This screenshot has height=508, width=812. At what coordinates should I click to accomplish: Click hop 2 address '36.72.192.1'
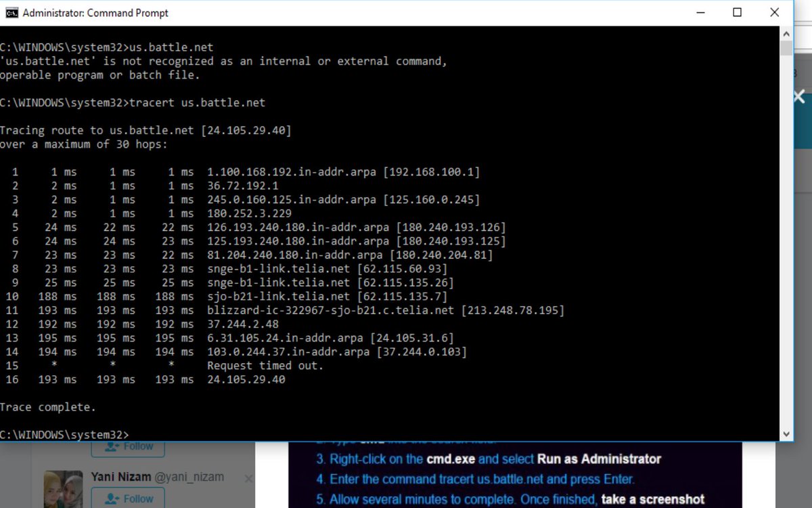point(243,186)
